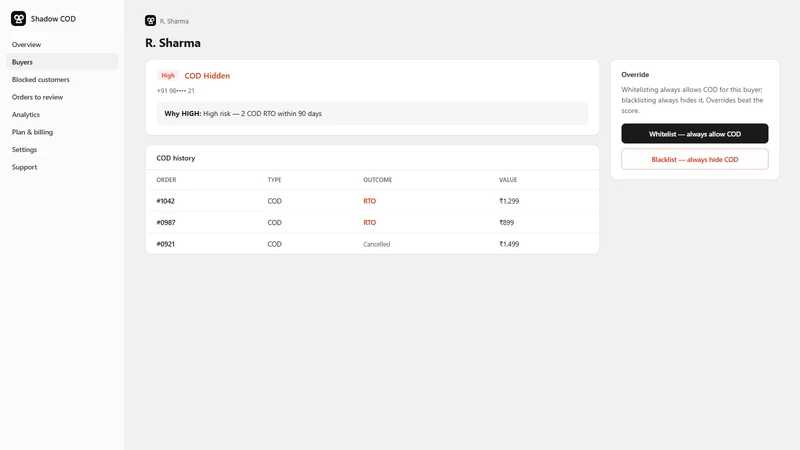
Task: Click the ₹899 value cell
Action: click(506, 222)
